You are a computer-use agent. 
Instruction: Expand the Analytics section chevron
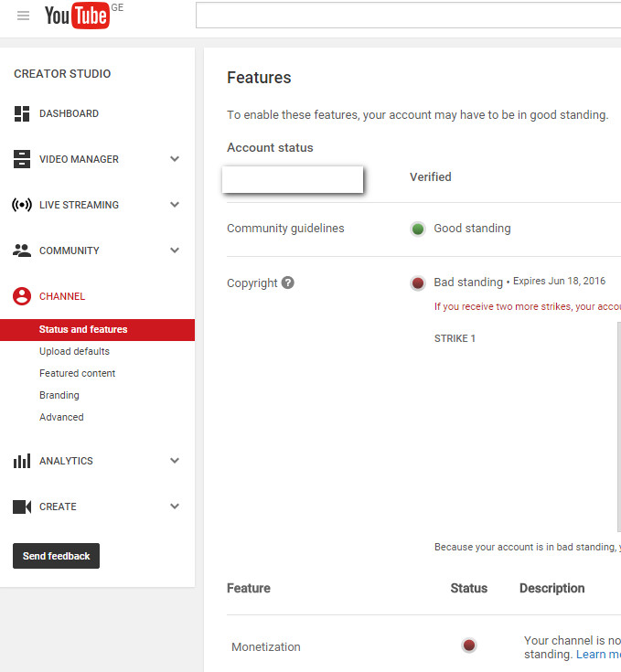coord(175,461)
